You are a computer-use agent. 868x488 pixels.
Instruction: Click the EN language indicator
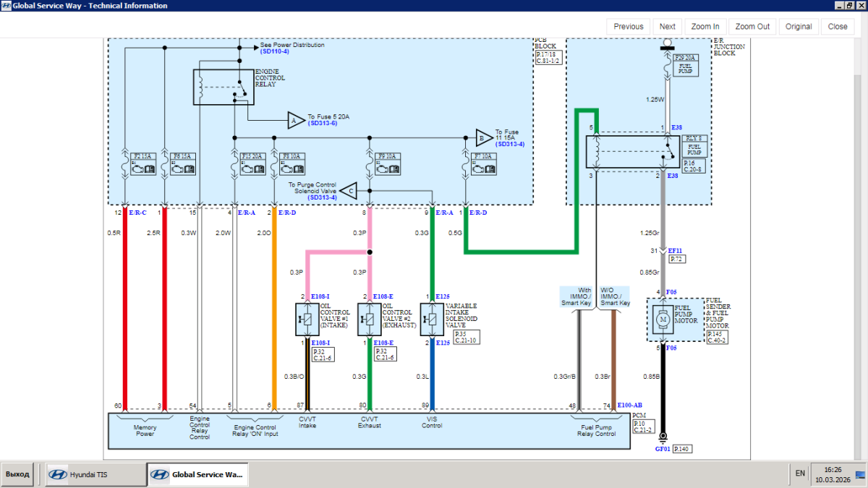pyautogui.click(x=800, y=474)
